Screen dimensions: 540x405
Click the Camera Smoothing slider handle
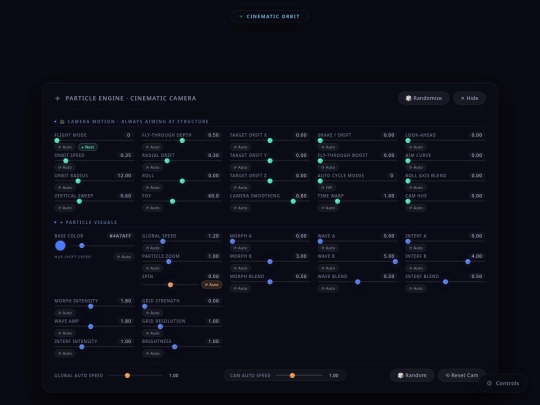tap(293, 201)
